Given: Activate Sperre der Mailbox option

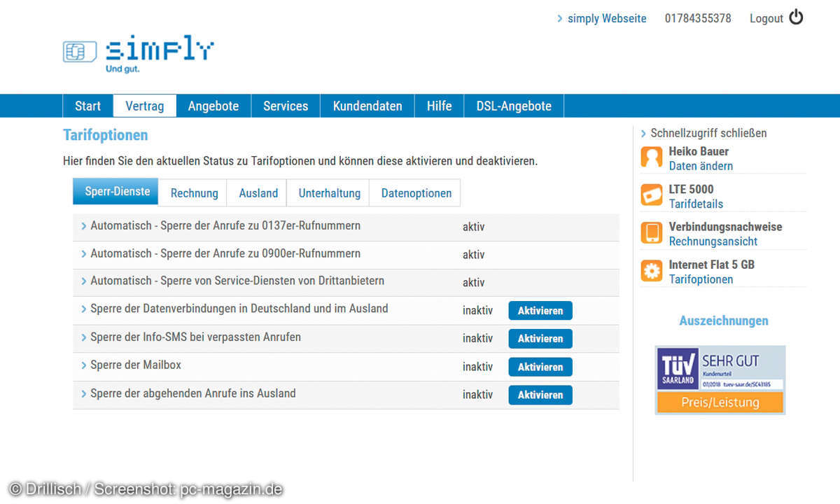Looking at the screenshot, I should (540, 367).
